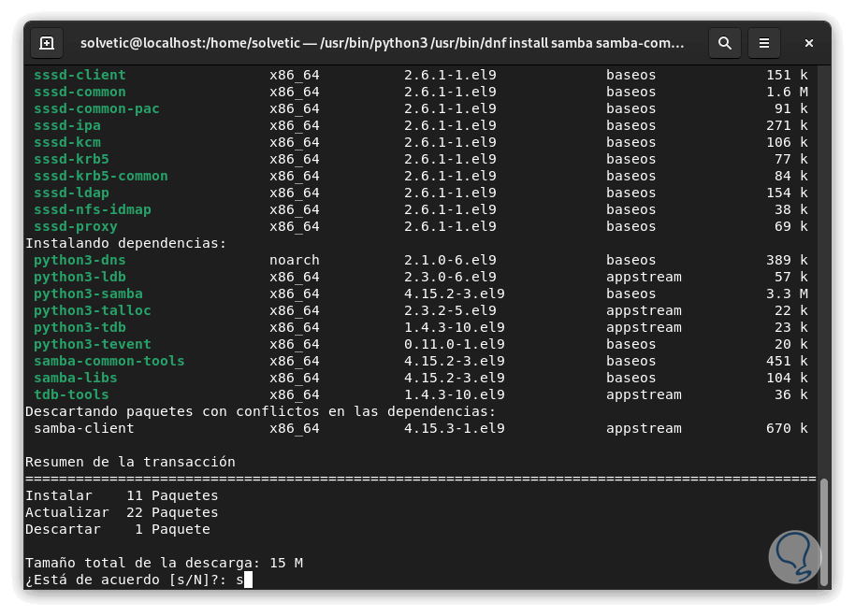The image size is (855, 616).
Task: Open the terminal search tool
Action: (x=725, y=43)
